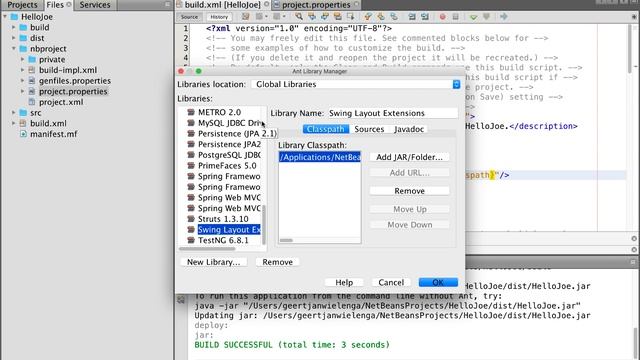640x360 pixels.
Task: Go to previous bookmark icon
Action: pyautogui.click(x=368, y=17)
